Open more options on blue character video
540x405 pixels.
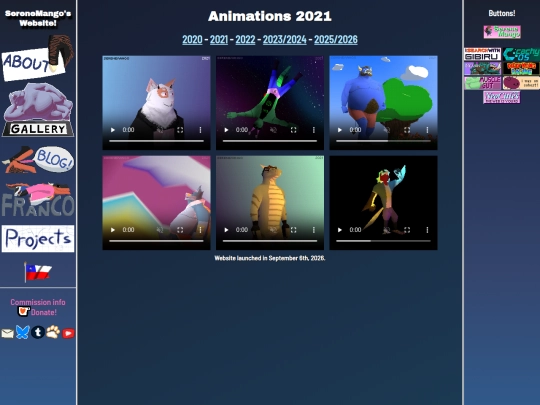[427, 130]
